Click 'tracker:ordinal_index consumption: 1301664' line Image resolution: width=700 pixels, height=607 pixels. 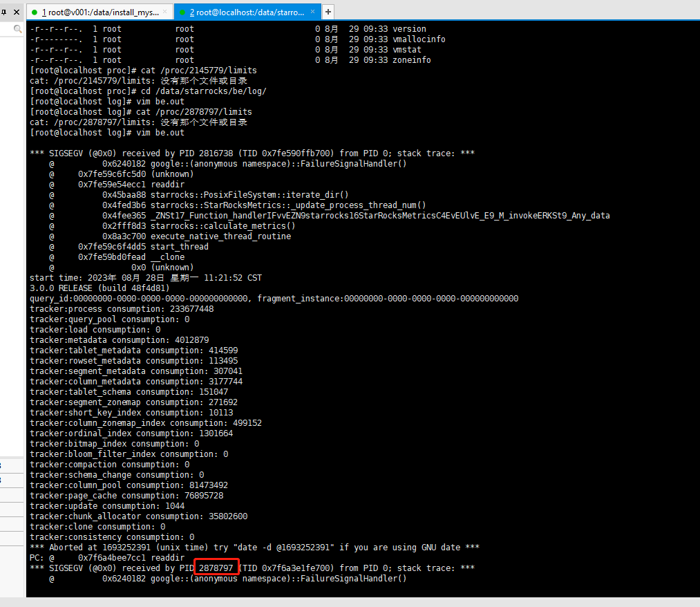click(131, 433)
